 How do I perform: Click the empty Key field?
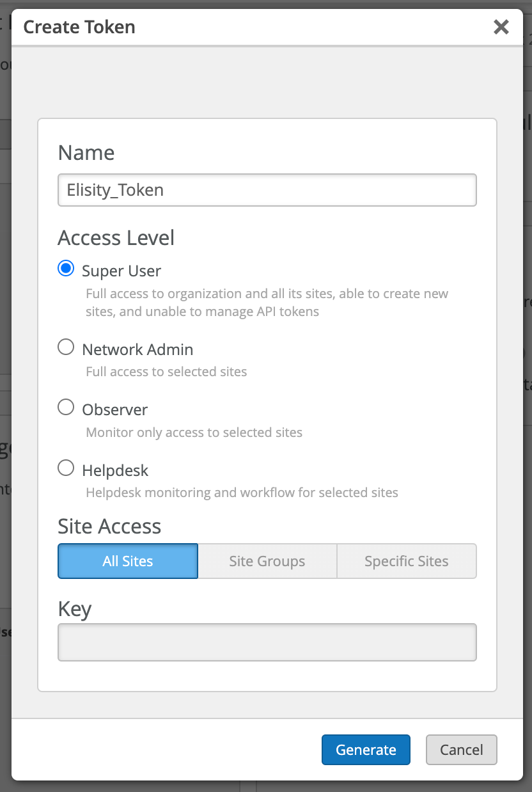tap(267, 642)
